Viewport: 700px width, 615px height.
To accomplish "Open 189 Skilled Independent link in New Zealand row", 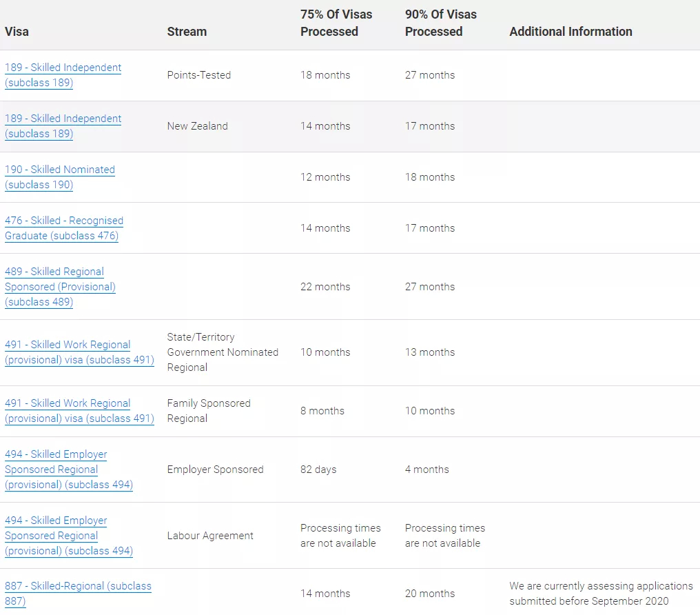I will [x=63, y=126].
